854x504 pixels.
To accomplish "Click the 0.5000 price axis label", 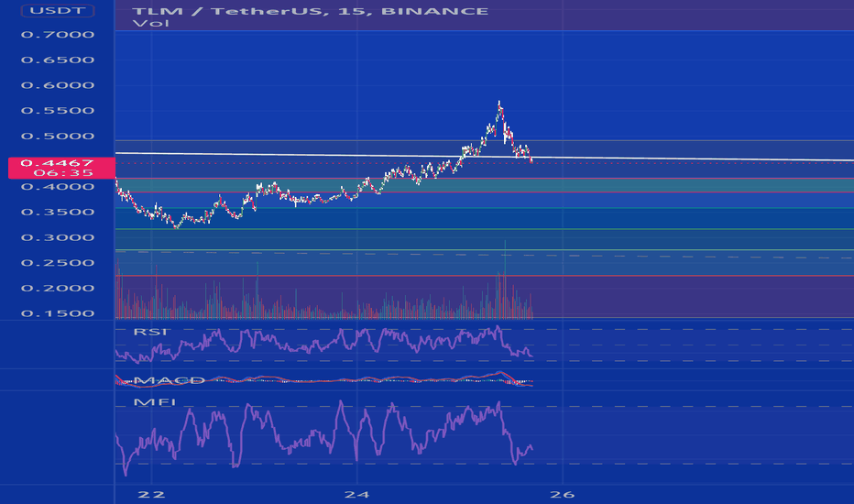I will 58,136.
